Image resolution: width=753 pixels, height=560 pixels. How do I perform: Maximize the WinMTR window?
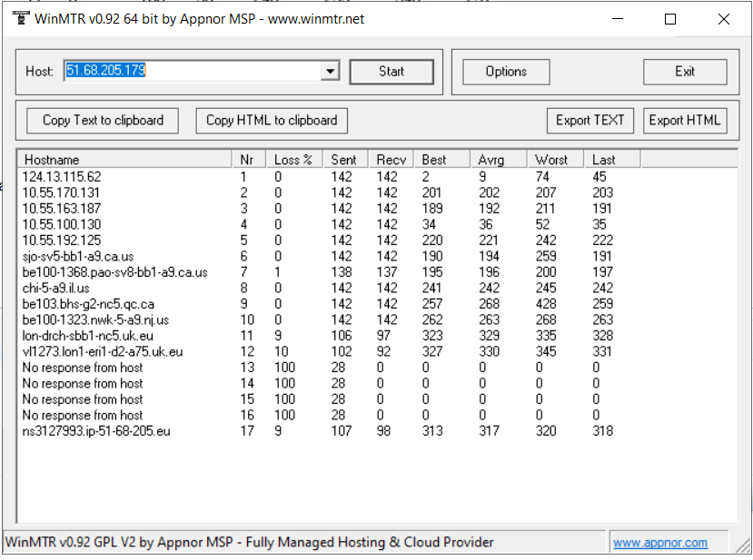tap(670, 19)
